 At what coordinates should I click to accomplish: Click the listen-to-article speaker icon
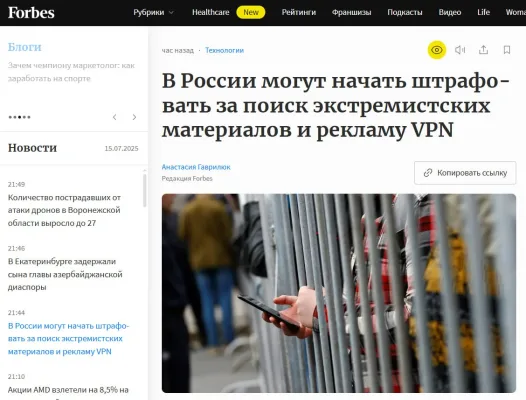pos(460,50)
